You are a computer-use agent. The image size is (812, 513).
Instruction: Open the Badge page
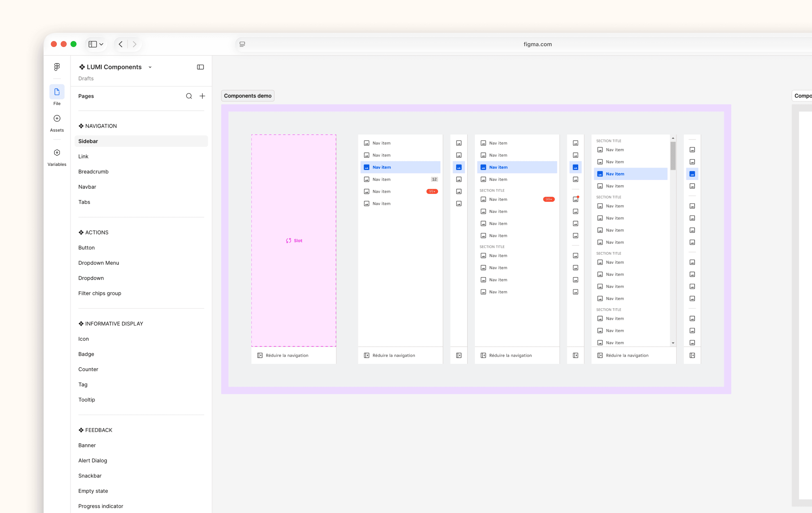coord(86,354)
